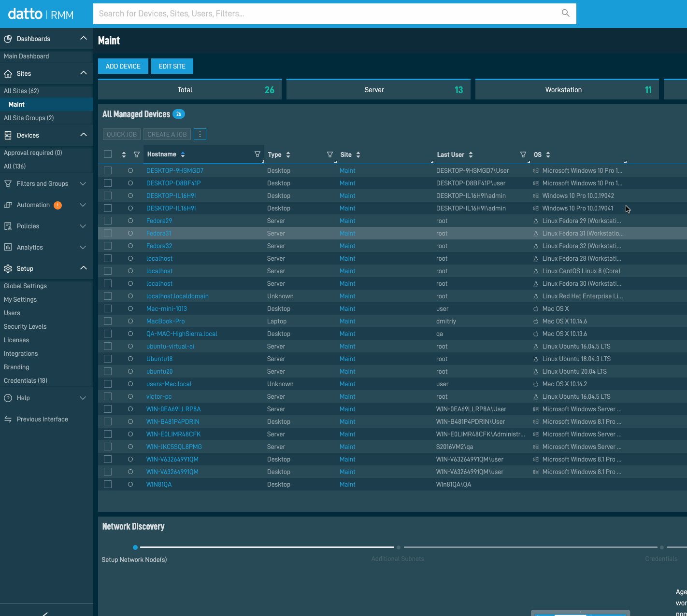Viewport: 687px width, 616px height.
Task: Click the Policies sidebar icon
Action: [8, 226]
